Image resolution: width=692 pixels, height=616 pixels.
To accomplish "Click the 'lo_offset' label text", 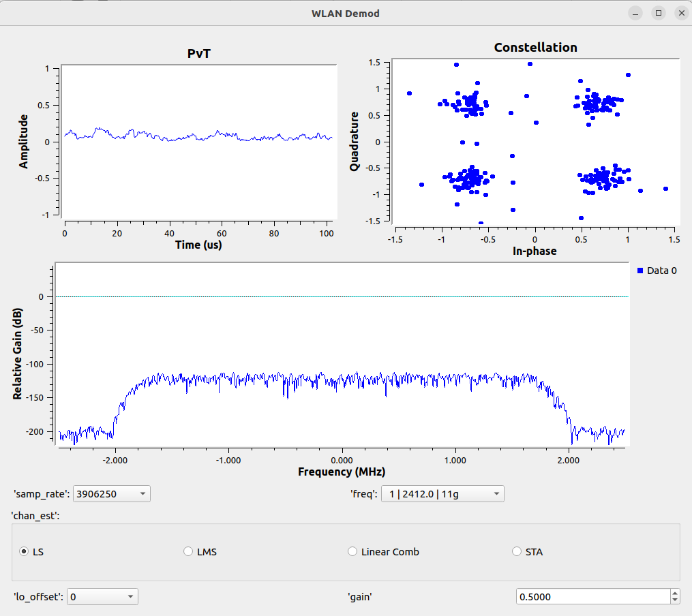I will pyautogui.click(x=38, y=597).
